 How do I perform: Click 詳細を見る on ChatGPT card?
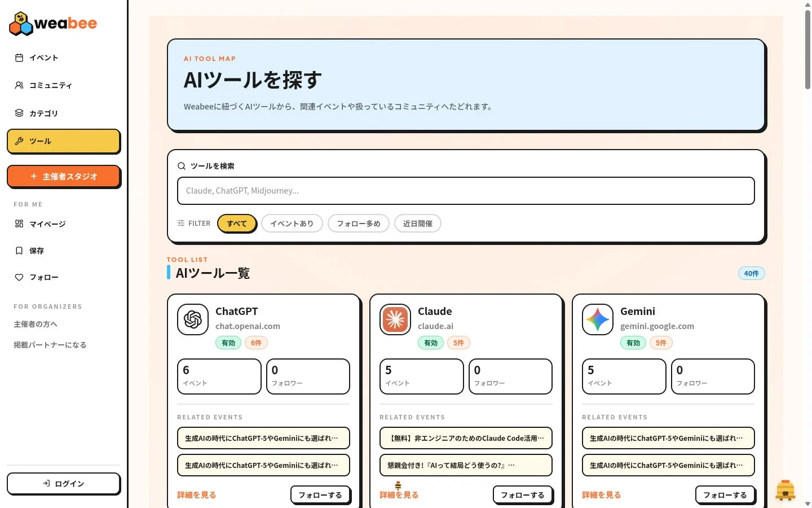tap(197, 495)
